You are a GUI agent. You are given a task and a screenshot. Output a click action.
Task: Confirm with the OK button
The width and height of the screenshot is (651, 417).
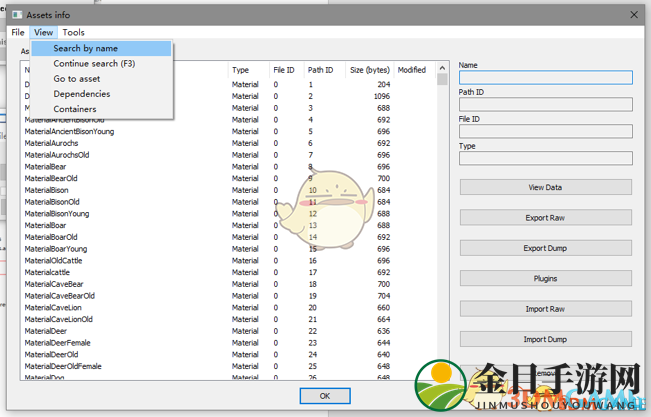(x=325, y=396)
